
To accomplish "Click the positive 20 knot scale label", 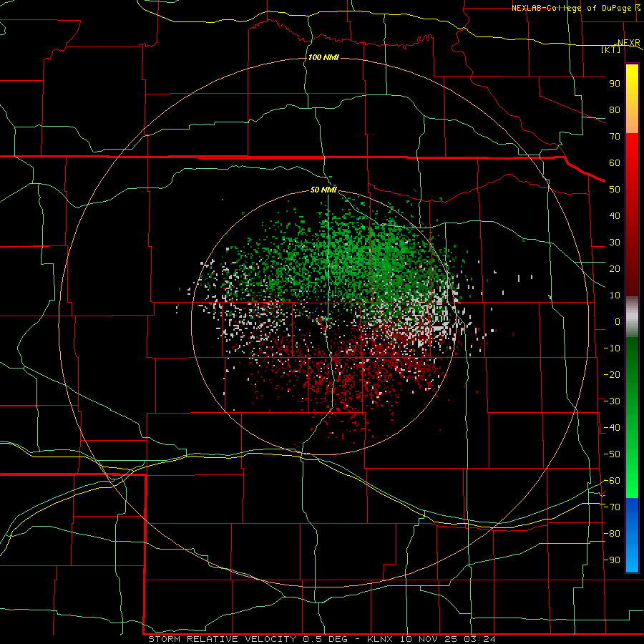I will tap(615, 269).
